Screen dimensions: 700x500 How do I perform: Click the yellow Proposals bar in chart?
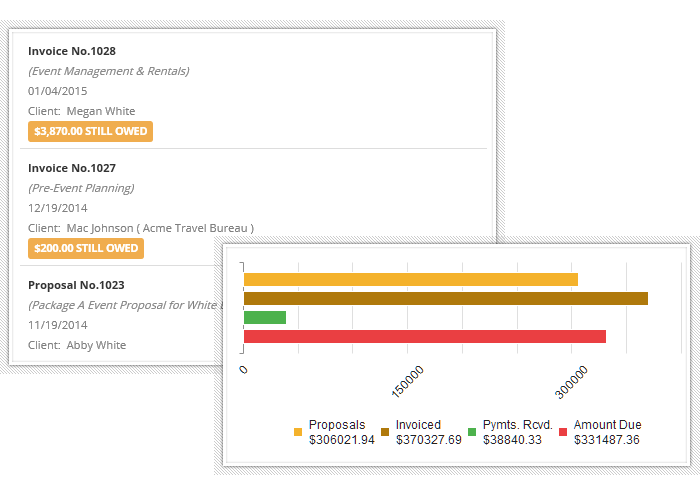pos(411,279)
